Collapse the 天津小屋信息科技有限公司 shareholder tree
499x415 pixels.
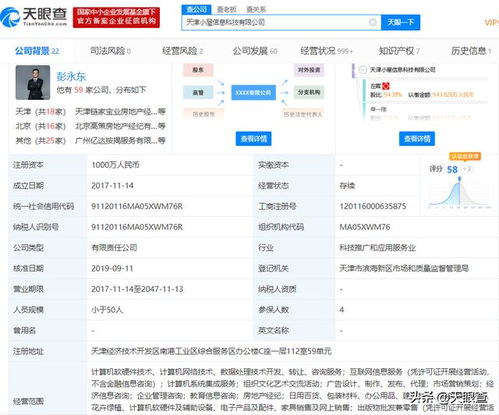363,70
